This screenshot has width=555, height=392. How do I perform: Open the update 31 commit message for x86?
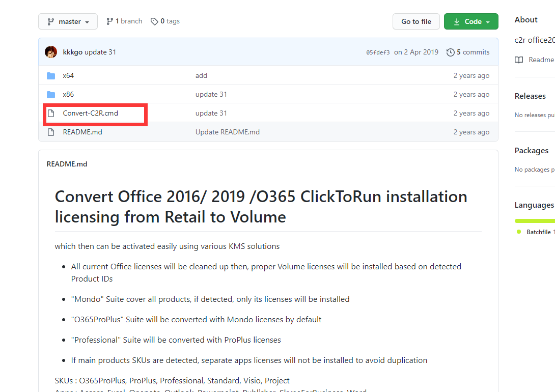coord(211,94)
